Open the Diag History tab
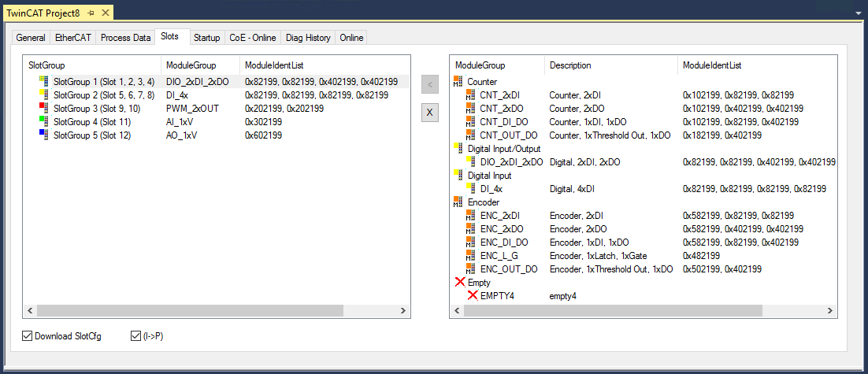The height and width of the screenshot is (374, 868). (308, 38)
